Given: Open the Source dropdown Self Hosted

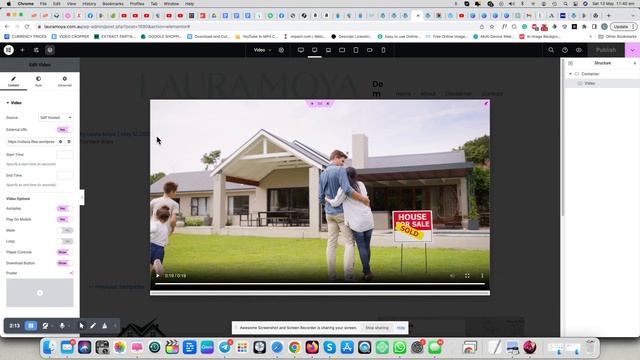Looking at the screenshot, I should [56, 118].
